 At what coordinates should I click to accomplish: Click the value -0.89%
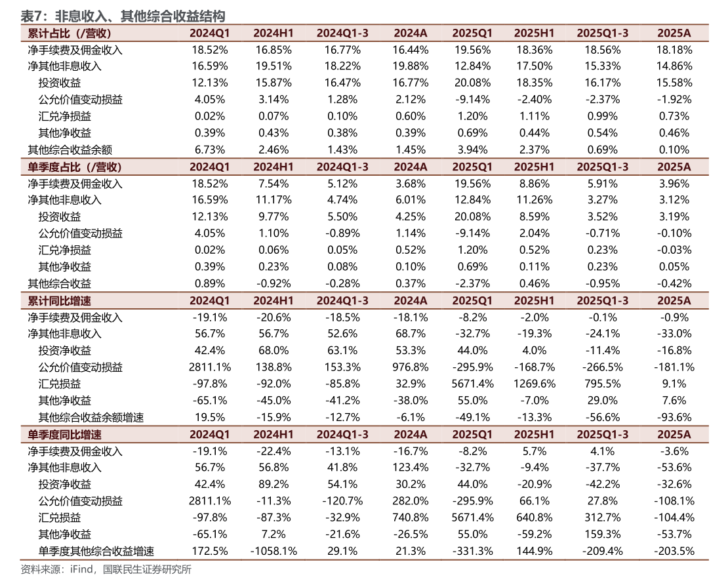click(342, 233)
